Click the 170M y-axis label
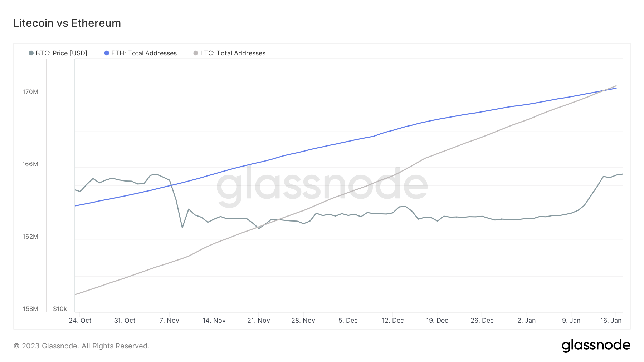Image resolution: width=644 pixels, height=362 pixels. [x=30, y=92]
